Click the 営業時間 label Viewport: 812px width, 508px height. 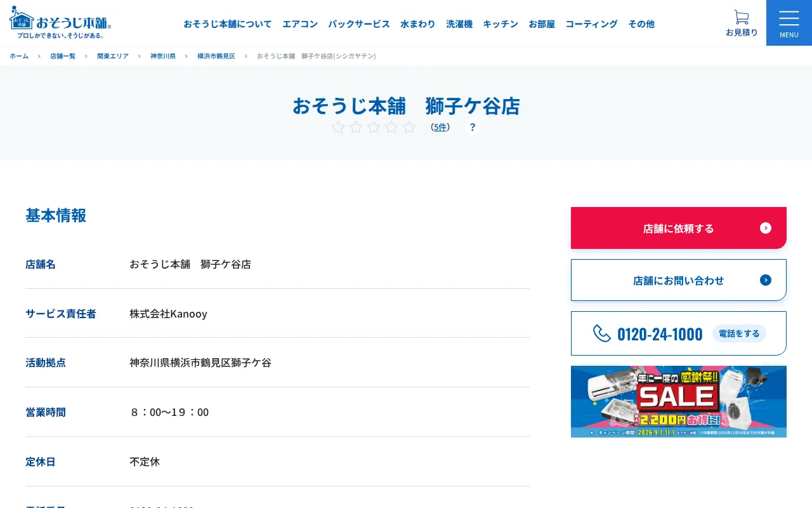click(x=46, y=412)
